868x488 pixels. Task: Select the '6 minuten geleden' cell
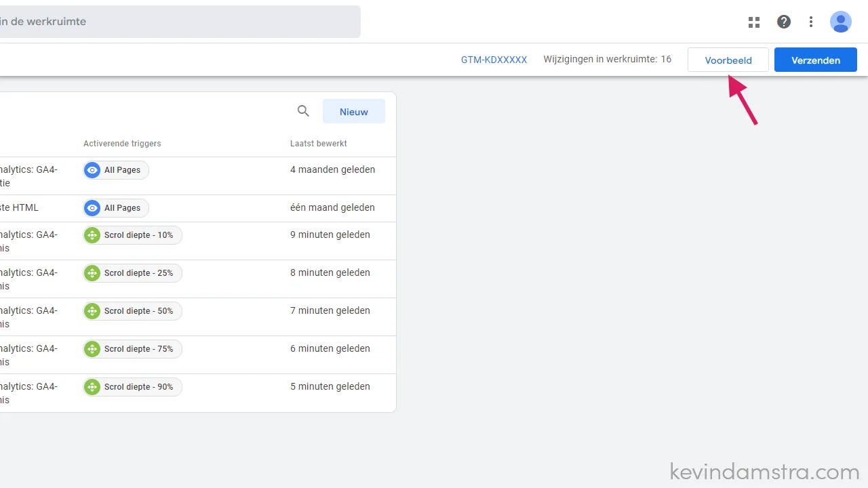tap(330, 348)
